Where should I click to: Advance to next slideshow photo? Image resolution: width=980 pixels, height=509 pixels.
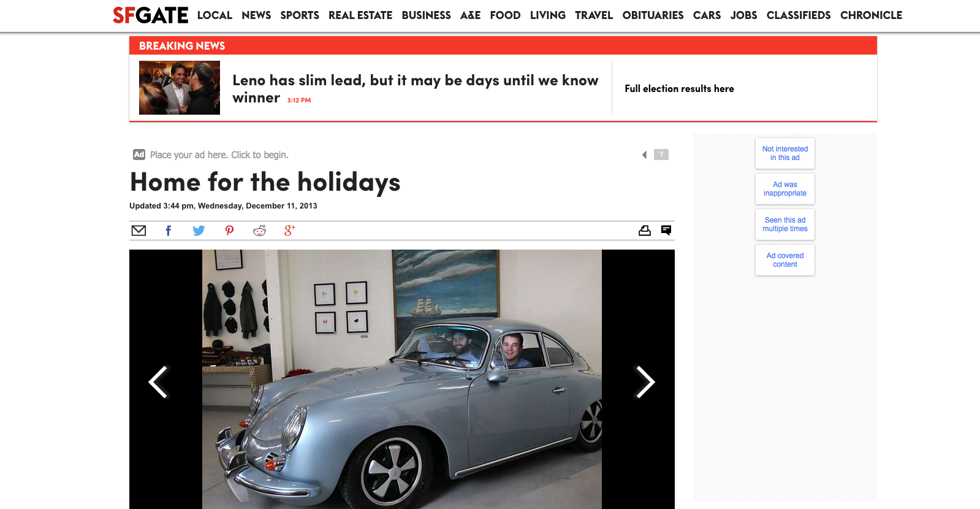pos(645,382)
